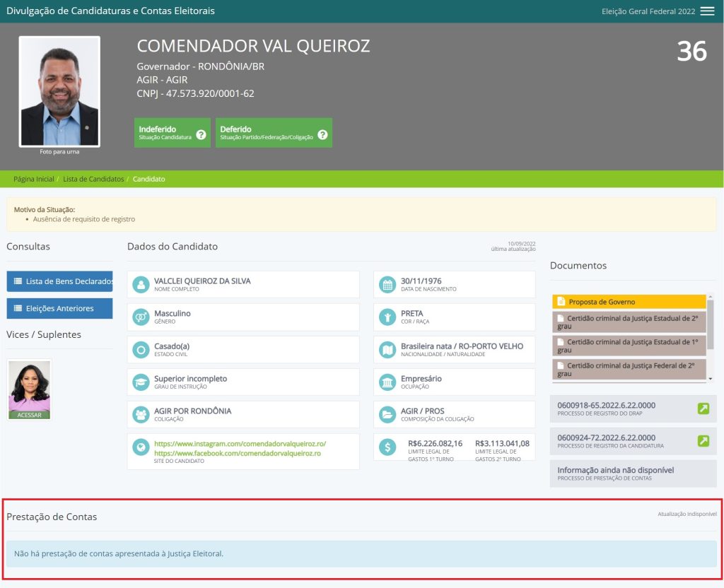This screenshot has width=724, height=588.
Task: Click the graduation cap education icon
Action: point(141,382)
